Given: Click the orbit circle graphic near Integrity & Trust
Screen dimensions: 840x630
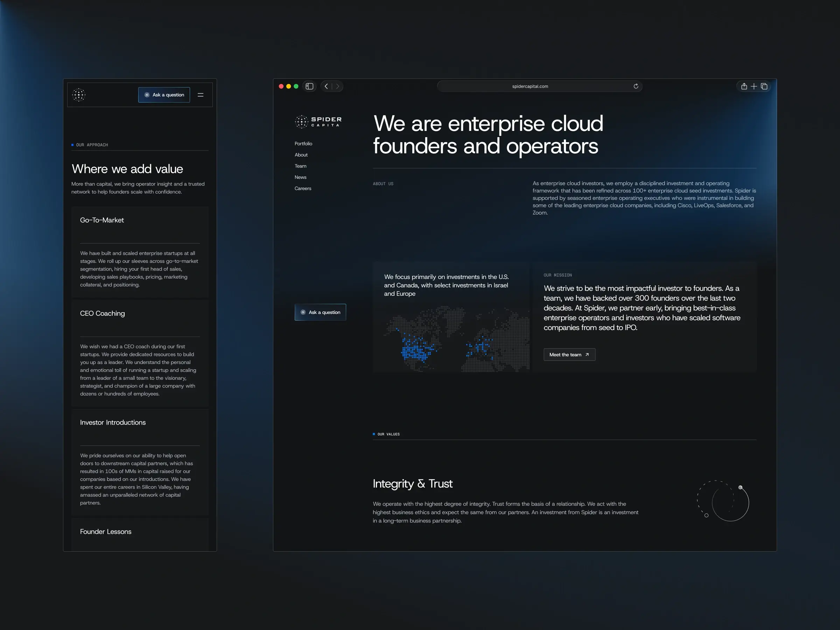Looking at the screenshot, I should click(x=723, y=501).
